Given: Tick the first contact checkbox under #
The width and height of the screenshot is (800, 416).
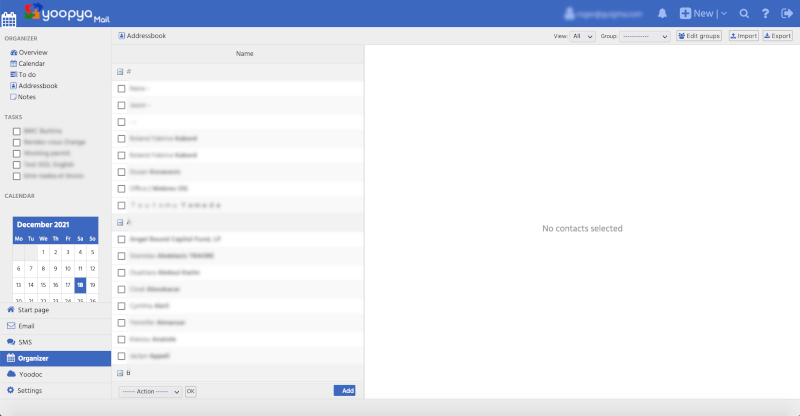Looking at the screenshot, I should point(121,89).
